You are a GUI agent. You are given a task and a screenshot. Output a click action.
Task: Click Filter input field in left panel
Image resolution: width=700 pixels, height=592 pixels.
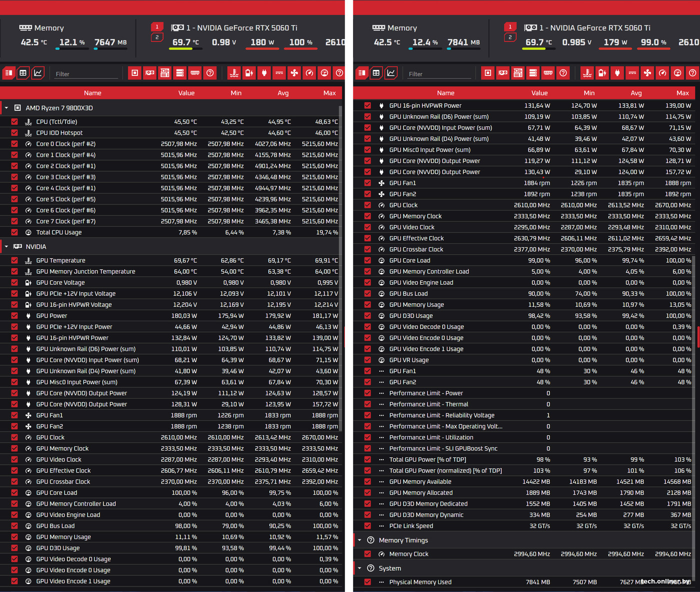(86, 74)
